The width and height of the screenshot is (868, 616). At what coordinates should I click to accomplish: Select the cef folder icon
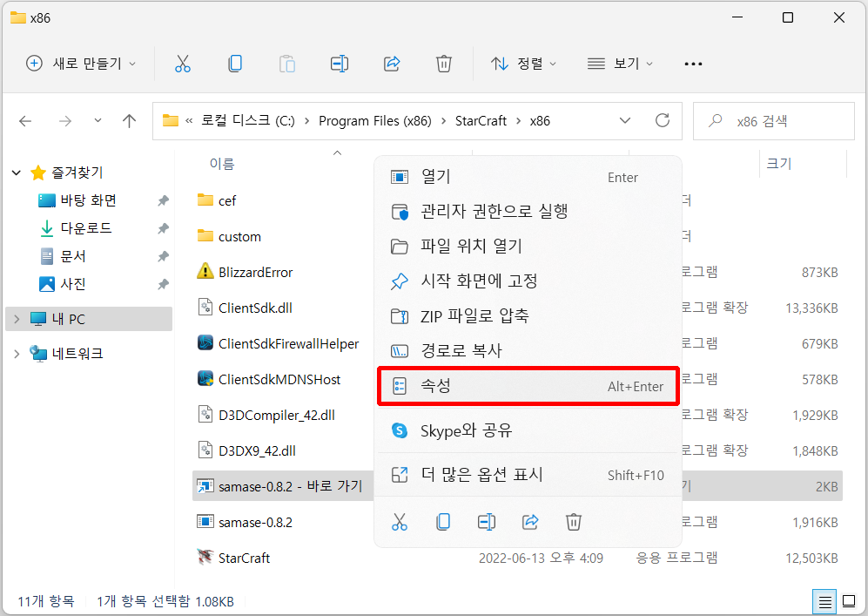[205, 200]
